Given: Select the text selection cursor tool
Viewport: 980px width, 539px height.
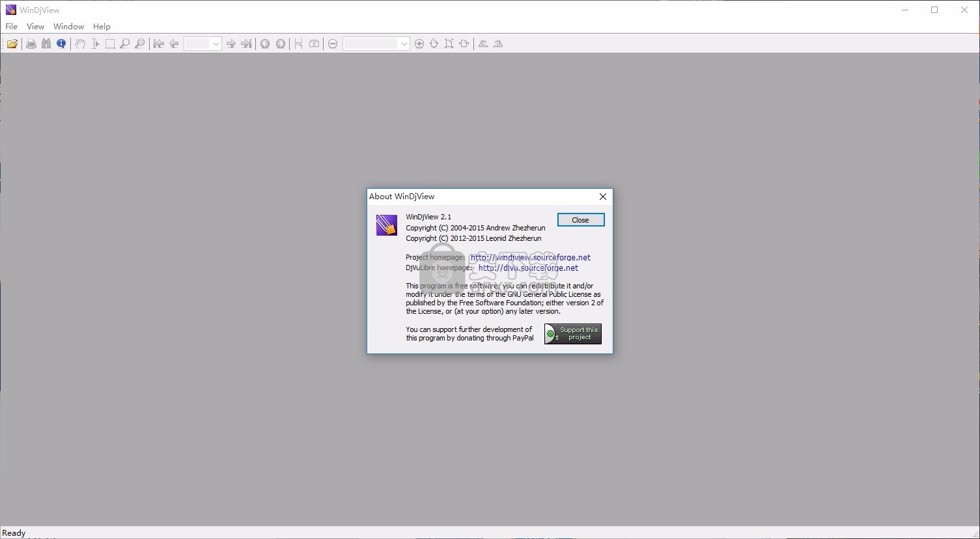Looking at the screenshot, I should [95, 44].
